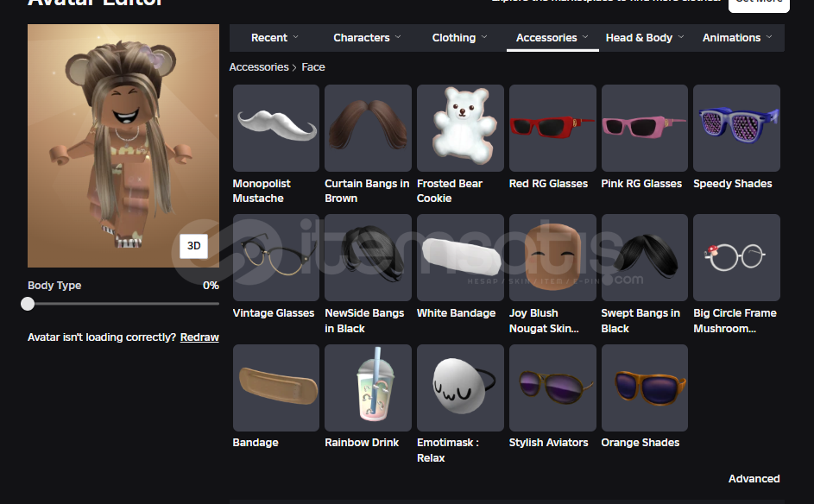Select the Monopolist Mustache item thumbnail
814x504 pixels.
[x=276, y=129]
